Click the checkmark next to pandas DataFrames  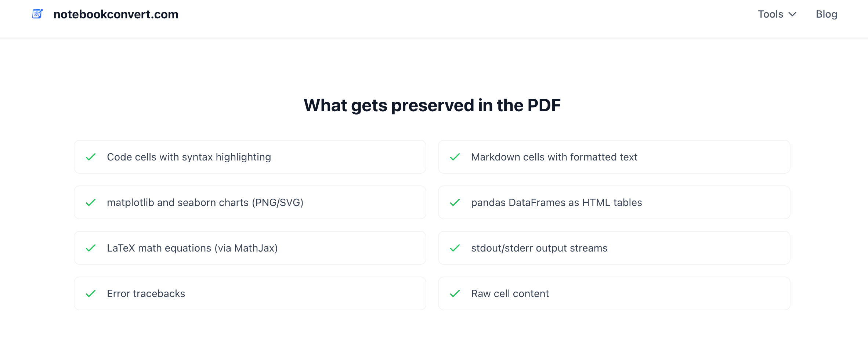(x=455, y=203)
